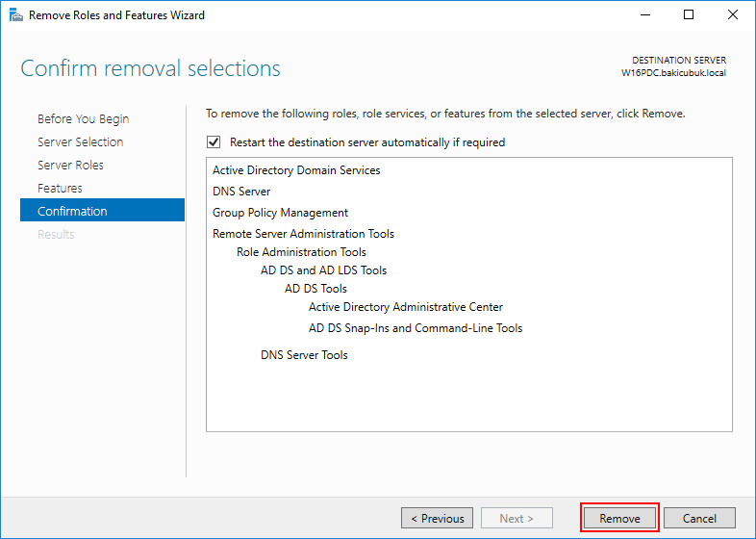Cancel the removal wizard

699,518
